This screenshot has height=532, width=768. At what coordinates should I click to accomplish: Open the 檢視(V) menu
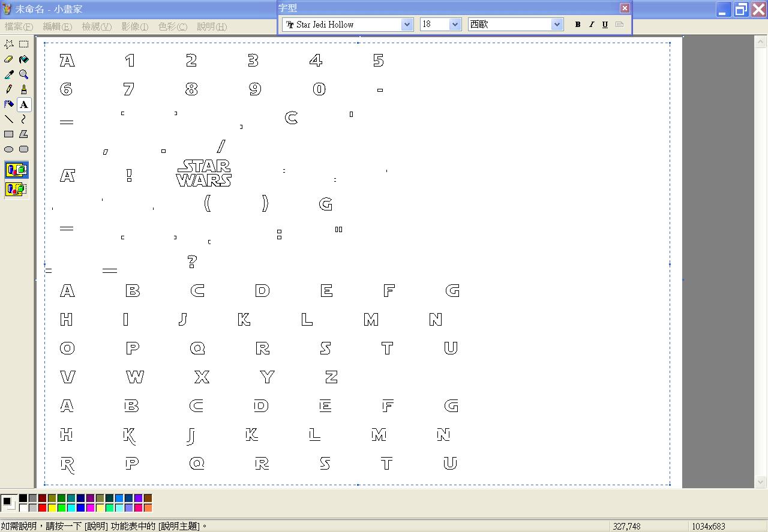[97, 27]
